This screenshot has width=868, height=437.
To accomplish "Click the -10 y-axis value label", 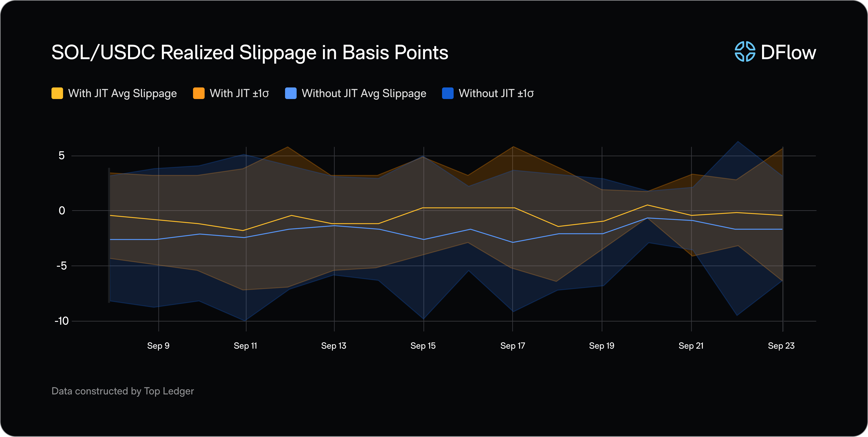I will [x=62, y=321].
